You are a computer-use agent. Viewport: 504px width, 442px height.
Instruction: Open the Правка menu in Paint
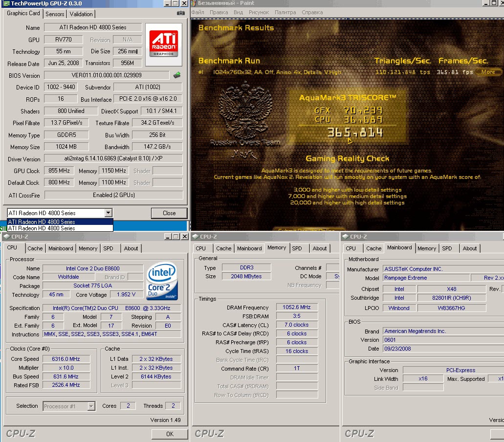(219, 12)
